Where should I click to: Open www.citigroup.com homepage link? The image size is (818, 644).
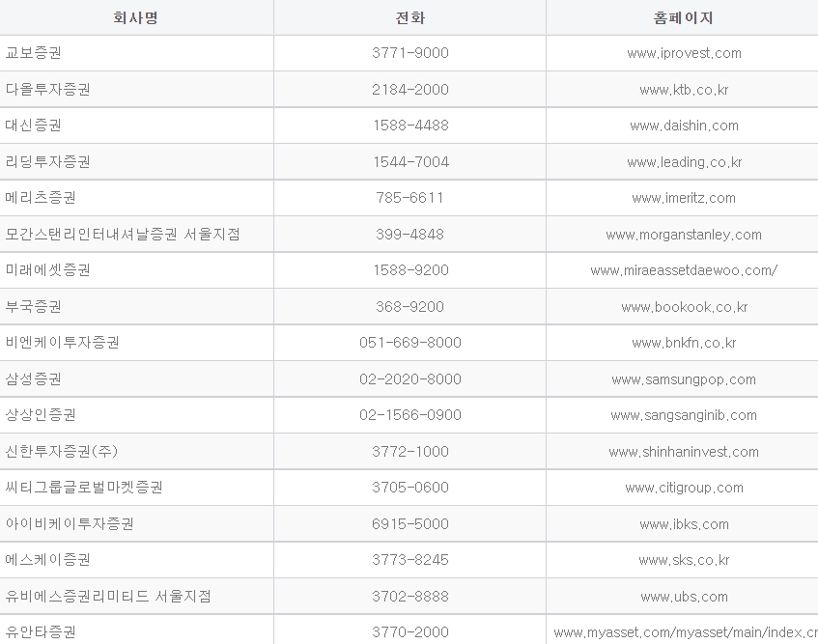click(685, 489)
